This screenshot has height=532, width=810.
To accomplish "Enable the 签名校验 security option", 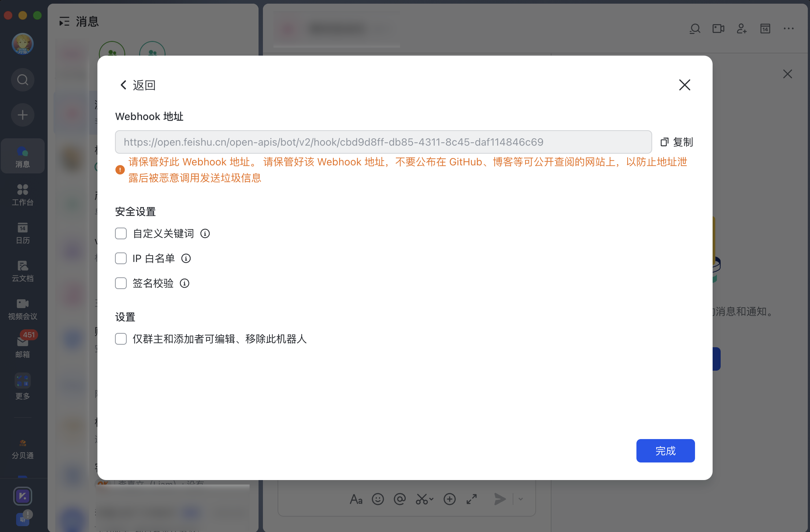I will point(120,283).
